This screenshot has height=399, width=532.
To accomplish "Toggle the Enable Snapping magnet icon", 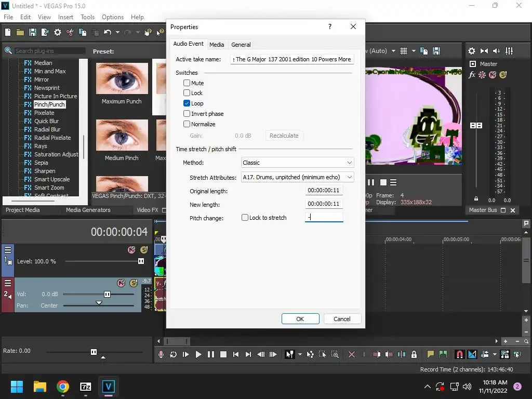I will pyautogui.click(x=459, y=354).
